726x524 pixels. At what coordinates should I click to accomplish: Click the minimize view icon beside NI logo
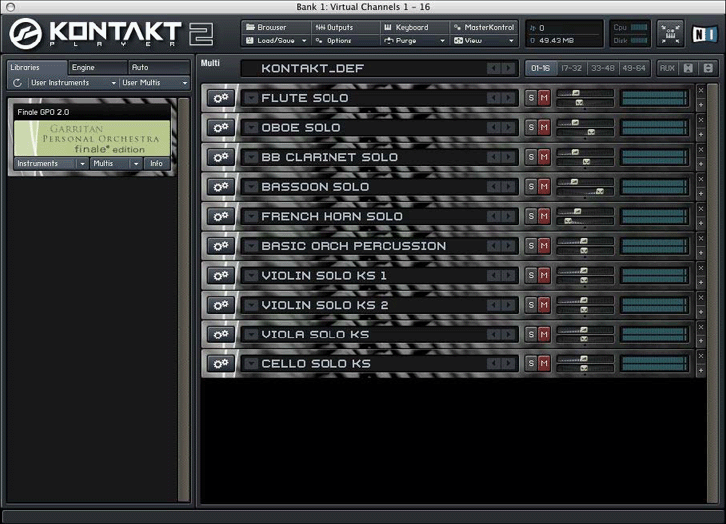tap(670, 34)
